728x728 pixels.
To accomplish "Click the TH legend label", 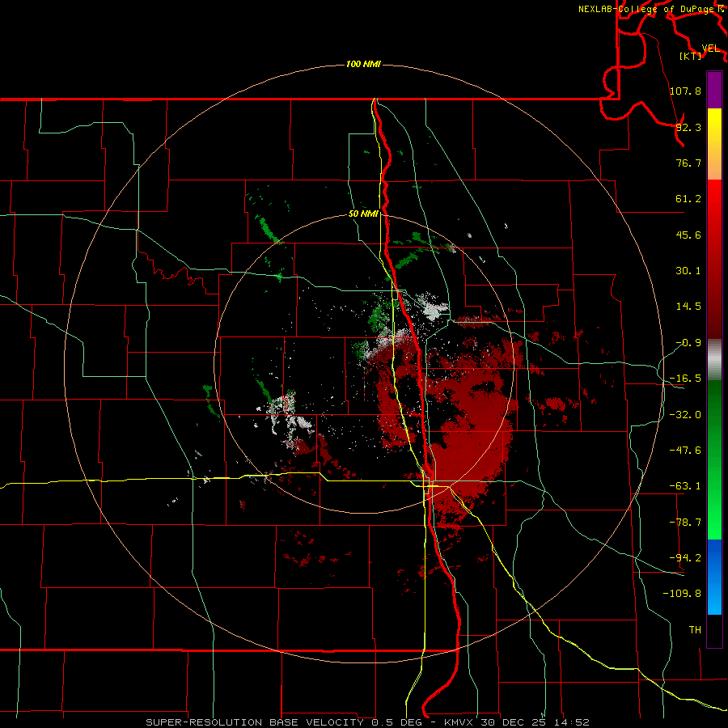I will [x=695, y=629].
